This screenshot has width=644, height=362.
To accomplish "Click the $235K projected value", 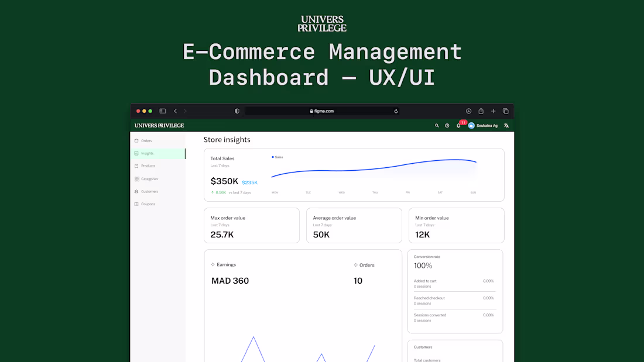I will 250,182.
